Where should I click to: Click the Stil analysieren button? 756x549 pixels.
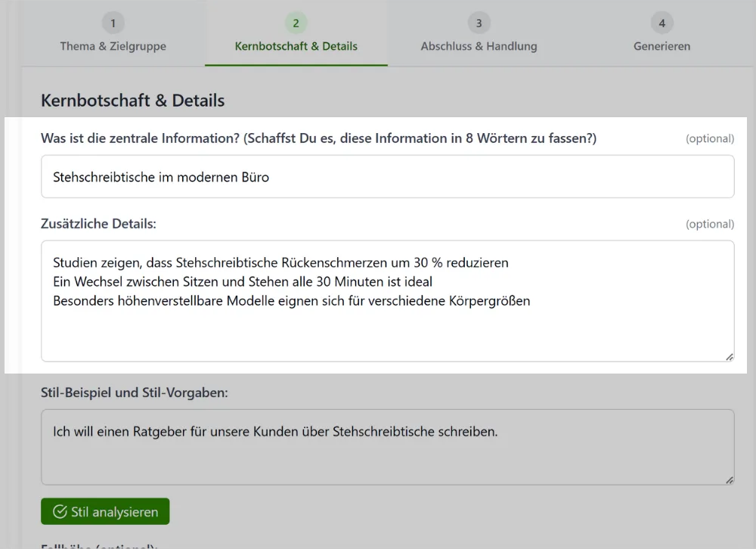coord(105,511)
